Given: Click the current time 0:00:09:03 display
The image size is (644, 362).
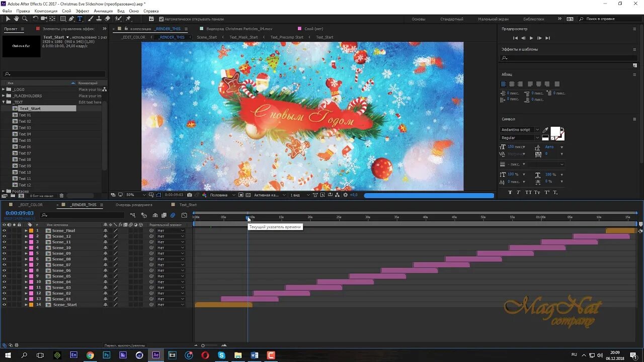Looking at the screenshot, I should pos(20,213).
